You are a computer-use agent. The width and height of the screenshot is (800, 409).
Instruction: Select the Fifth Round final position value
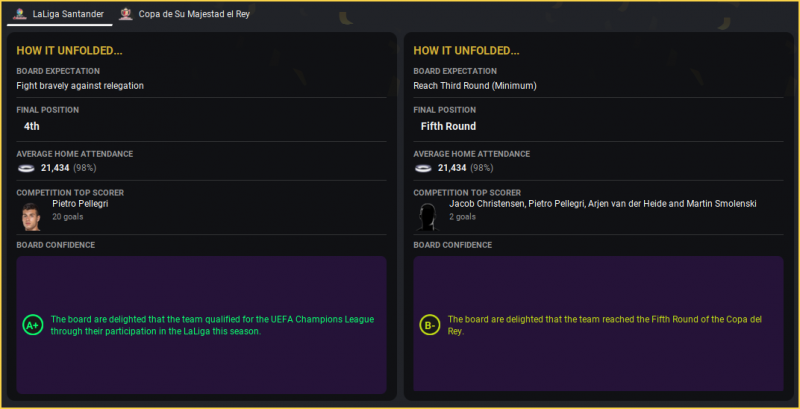click(448, 126)
